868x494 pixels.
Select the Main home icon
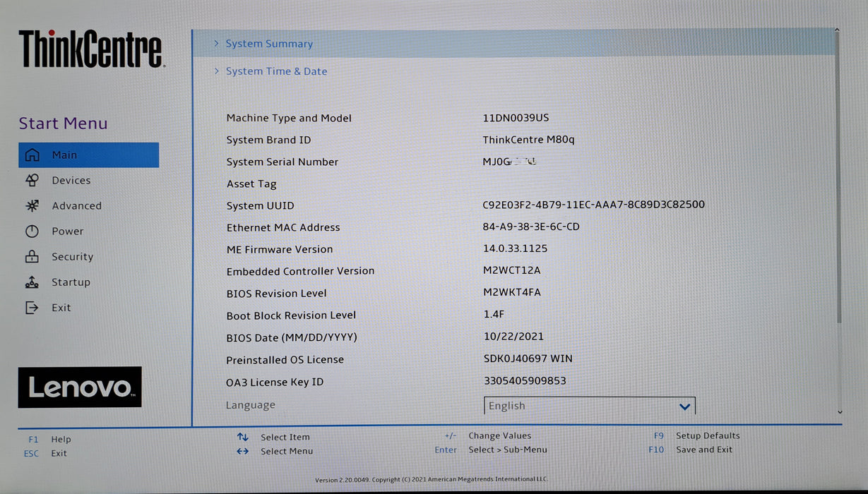[32, 155]
